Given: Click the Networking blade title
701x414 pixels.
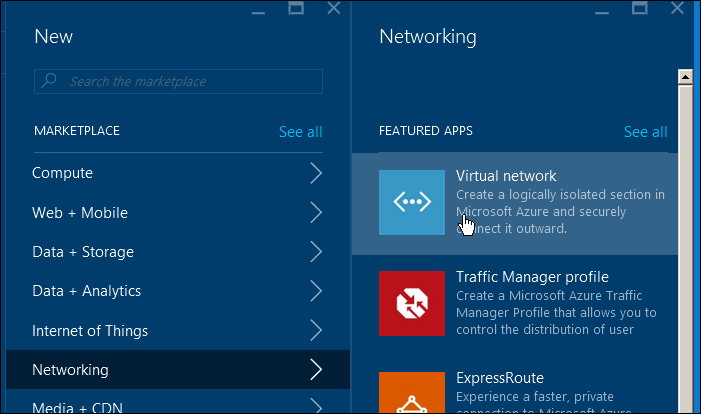Looking at the screenshot, I should [428, 37].
